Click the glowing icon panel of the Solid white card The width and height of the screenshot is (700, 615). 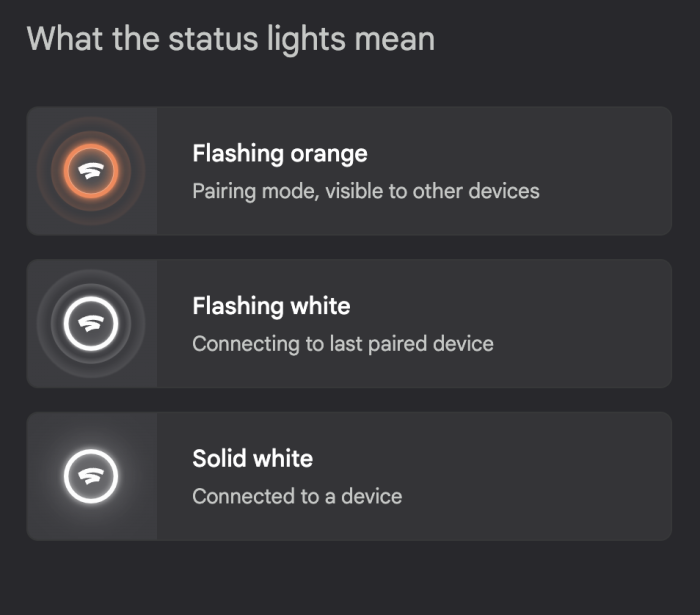pyautogui.click(x=92, y=476)
